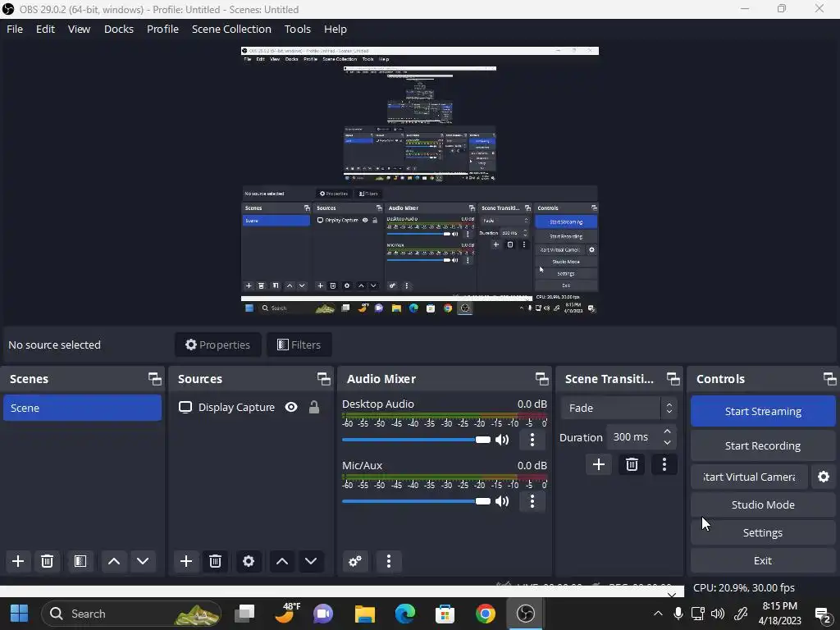Show hidden system tray icons chevron
Viewport: 840px width, 630px height.
658,614
